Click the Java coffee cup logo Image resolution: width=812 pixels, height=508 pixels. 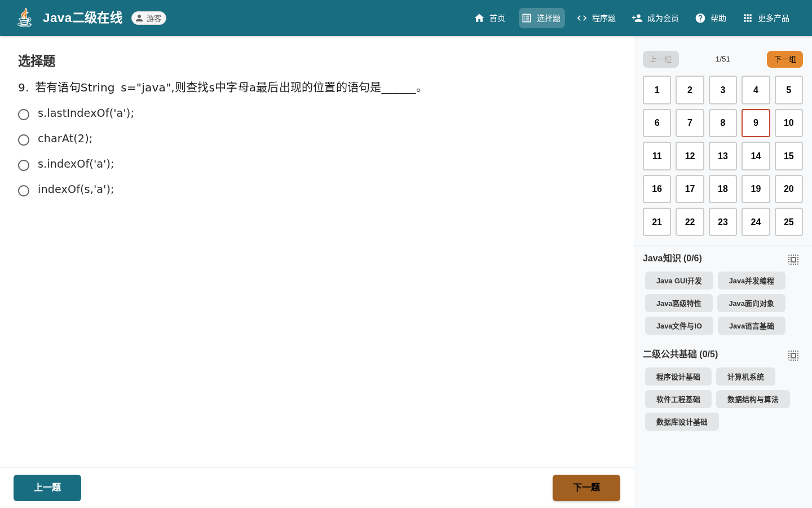pos(24,18)
